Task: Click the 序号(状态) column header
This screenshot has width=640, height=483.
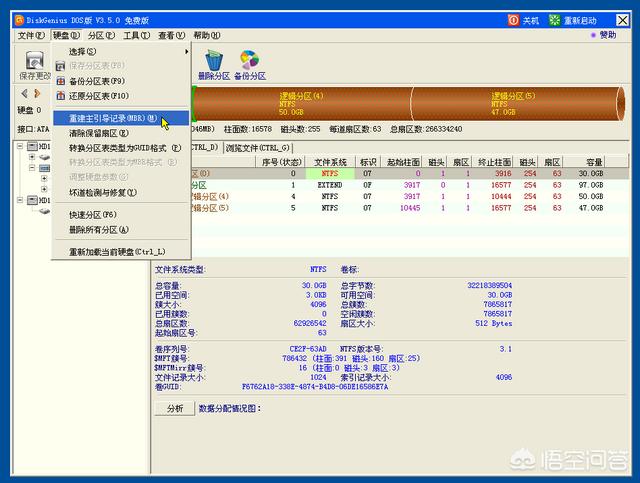Action: (281, 162)
